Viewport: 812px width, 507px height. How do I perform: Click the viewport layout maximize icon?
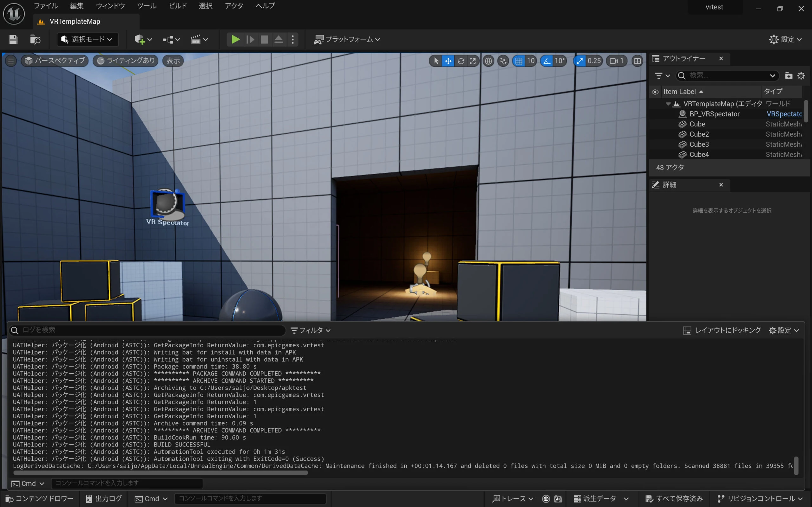(x=637, y=61)
